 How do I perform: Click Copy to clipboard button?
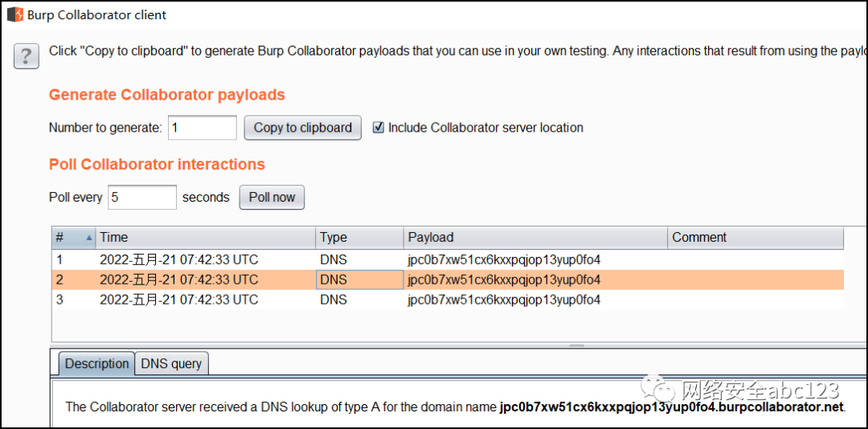(x=303, y=127)
